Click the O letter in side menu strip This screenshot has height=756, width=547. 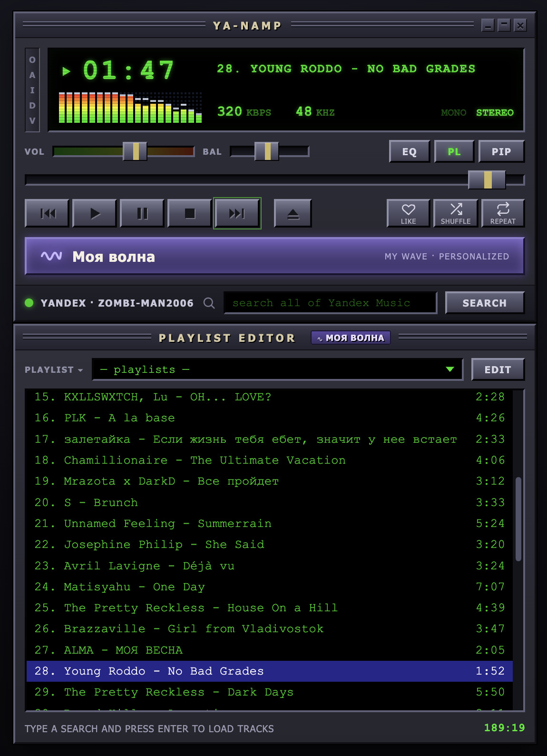click(32, 60)
